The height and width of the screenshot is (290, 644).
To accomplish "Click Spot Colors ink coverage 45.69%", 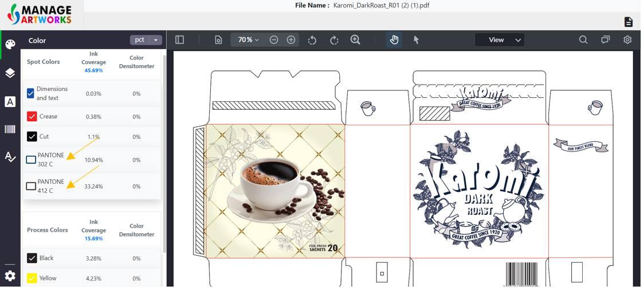I will pyautogui.click(x=93, y=70).
